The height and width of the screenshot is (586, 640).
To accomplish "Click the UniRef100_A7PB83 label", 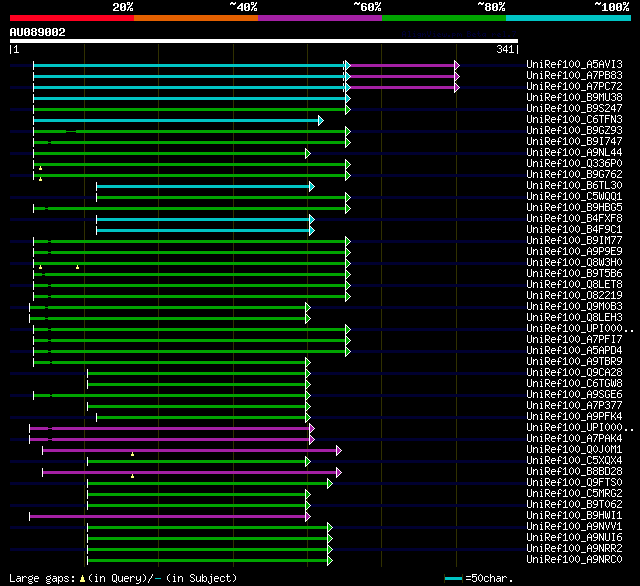I will 574,75.
